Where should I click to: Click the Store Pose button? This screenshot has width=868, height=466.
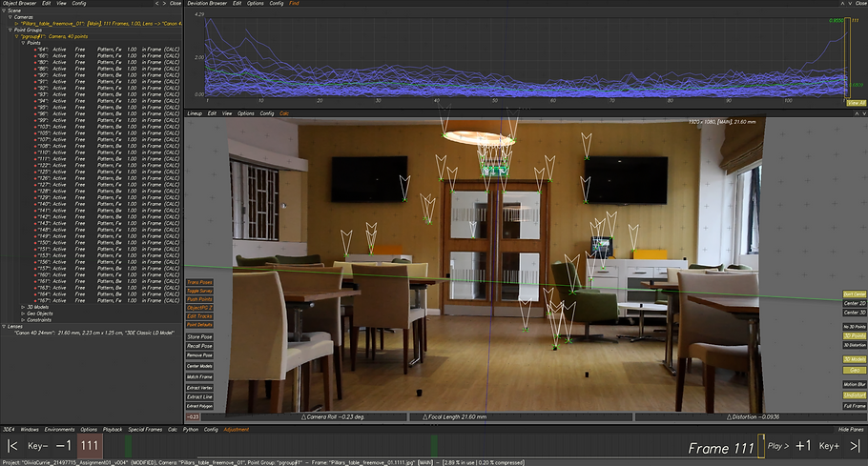click(200, 336)
